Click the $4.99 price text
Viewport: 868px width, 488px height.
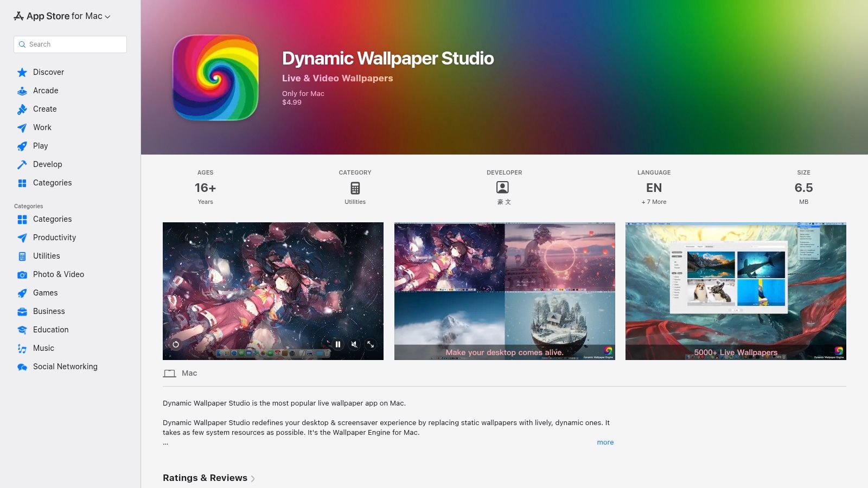[292, 102]
